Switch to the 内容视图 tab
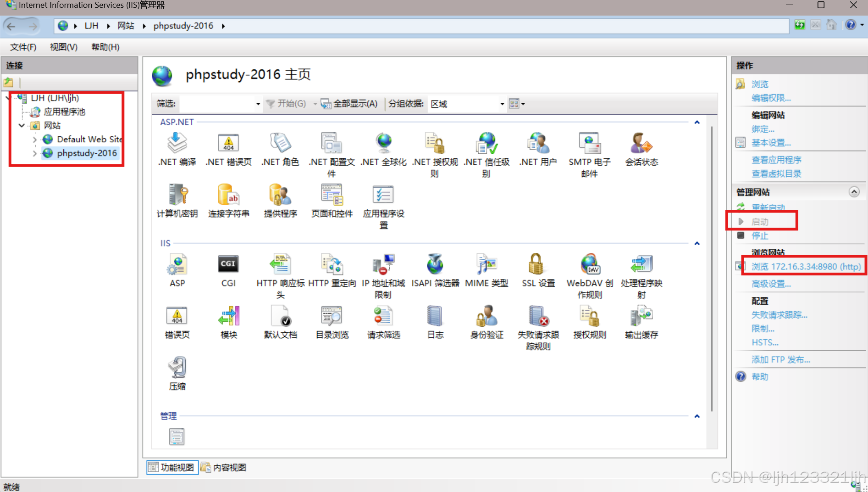Screen dimensions: 868x492 click(224, 467)
